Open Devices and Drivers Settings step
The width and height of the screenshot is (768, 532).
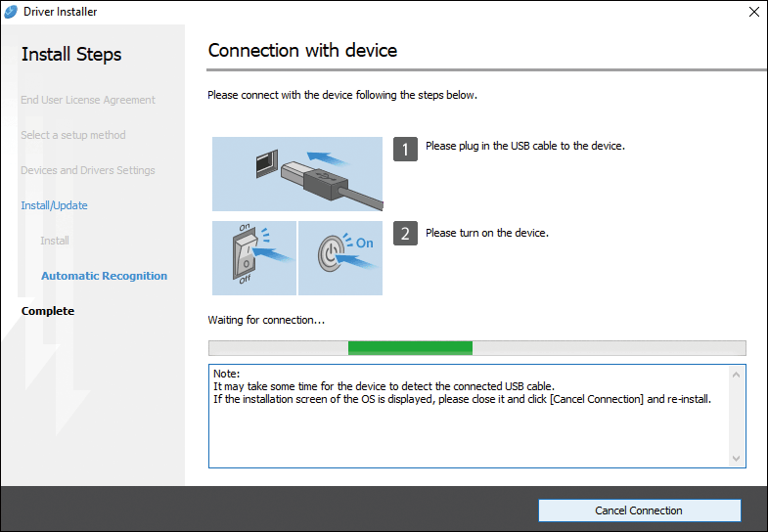click(88, 170)
